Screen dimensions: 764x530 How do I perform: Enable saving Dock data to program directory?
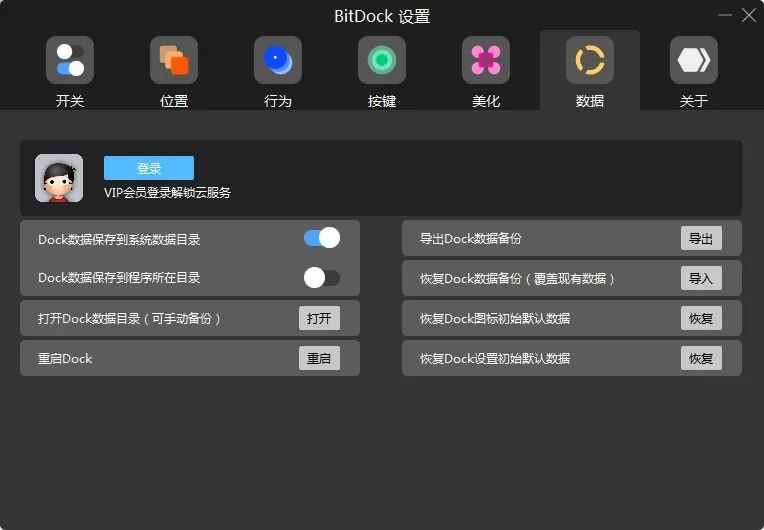pos(322,277)
